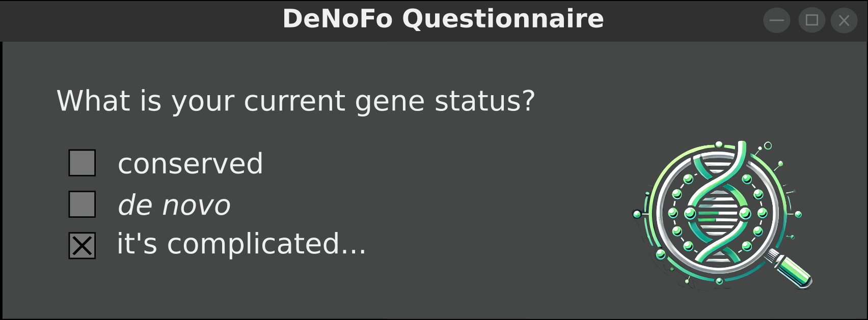Screen dimensions: 868x320
Task: Click the "What is your current gene status?" question
Action: (x=295, y=101)
